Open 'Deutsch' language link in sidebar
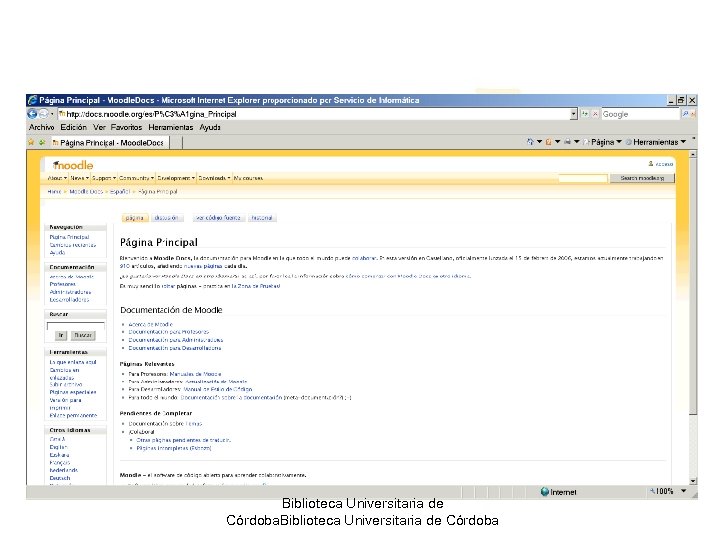Image resolution: width=720 pixels, height=540 pixels. click(60, 478)
